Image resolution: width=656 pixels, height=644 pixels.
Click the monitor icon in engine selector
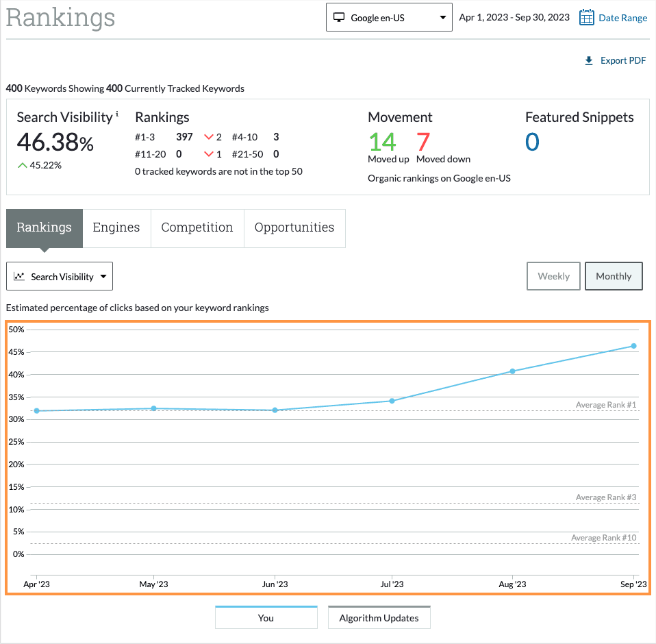(338, 18)
